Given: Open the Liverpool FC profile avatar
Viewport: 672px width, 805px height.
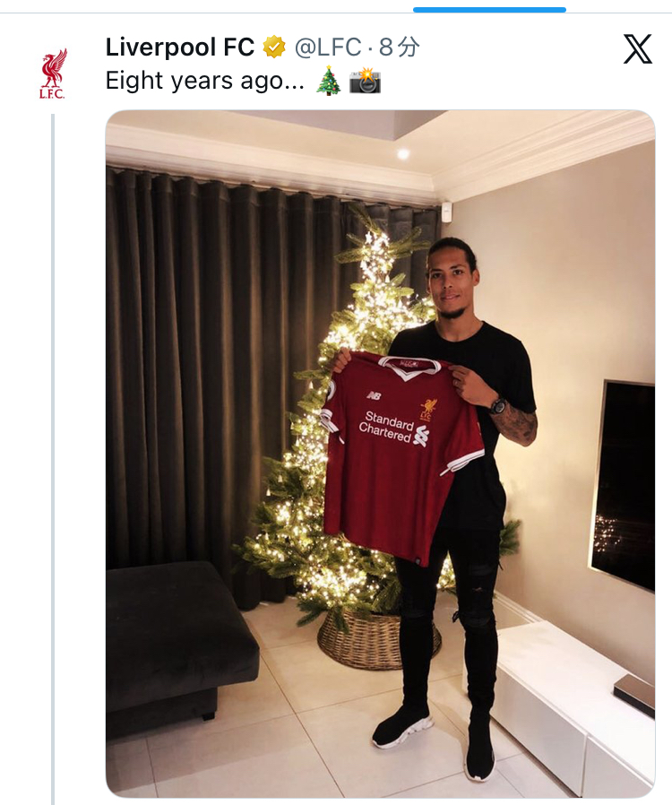Looking at the screenshot, I should point(53,74).
